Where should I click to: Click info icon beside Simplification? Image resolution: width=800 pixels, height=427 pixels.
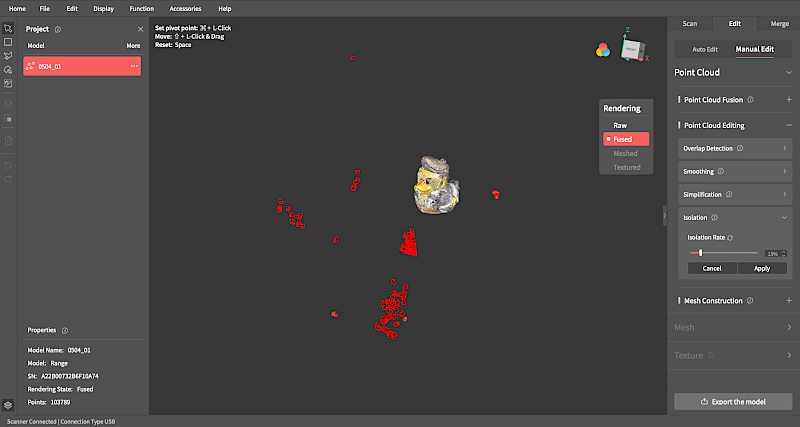click(x=729, y=194)
